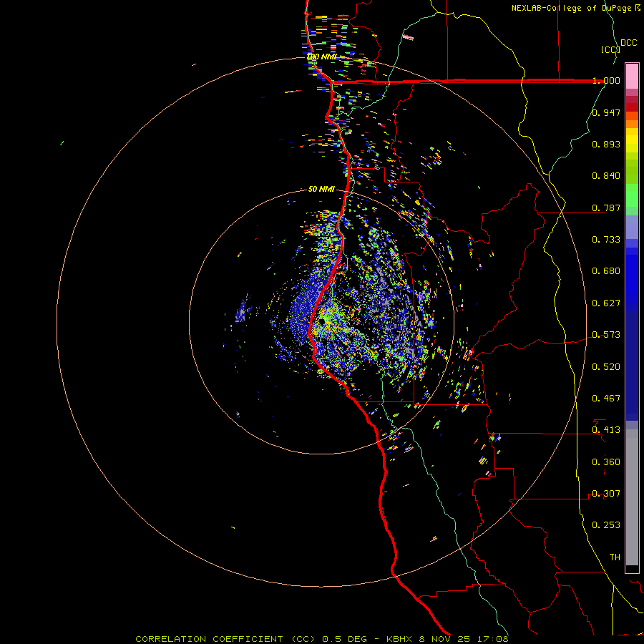Click the 0.680 legend value

click(606, 271)
